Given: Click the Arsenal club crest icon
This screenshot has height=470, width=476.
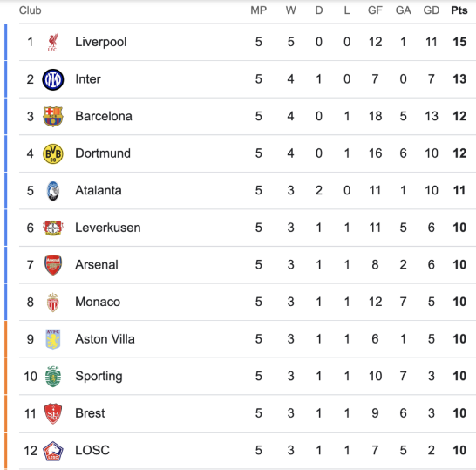Looking at the screenshot, I should coord(53,265).
